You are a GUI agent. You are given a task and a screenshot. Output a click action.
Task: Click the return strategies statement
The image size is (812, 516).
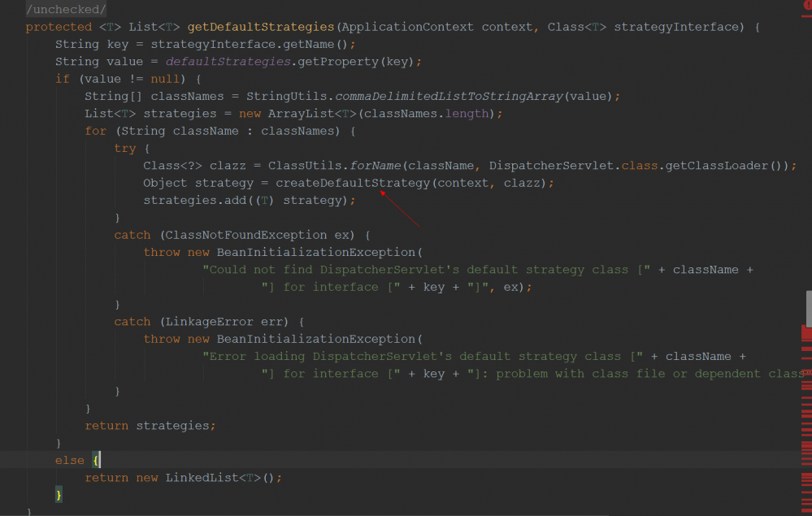[x=150, y=426]
